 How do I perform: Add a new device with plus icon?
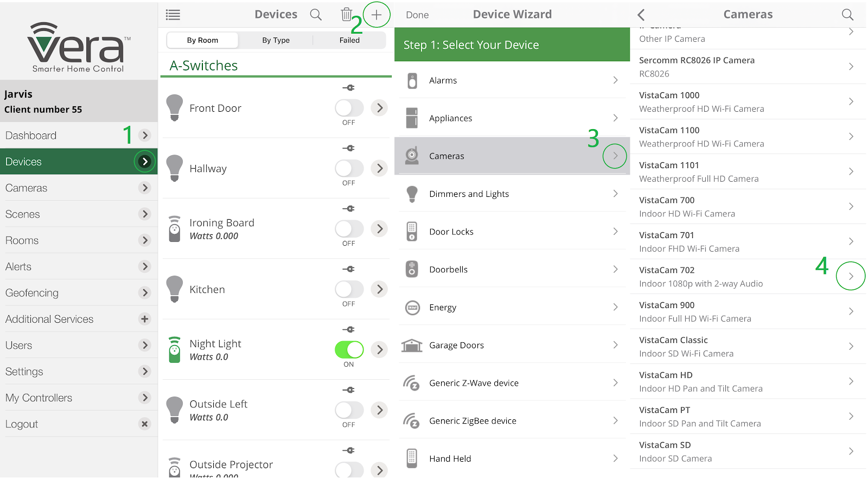pyautogui.click(x=376, y=15)
